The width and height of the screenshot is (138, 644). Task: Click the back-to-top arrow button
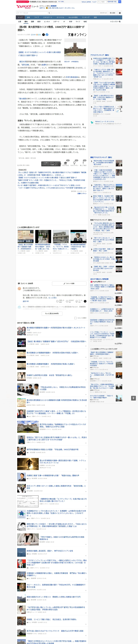(x=133, y=398)
